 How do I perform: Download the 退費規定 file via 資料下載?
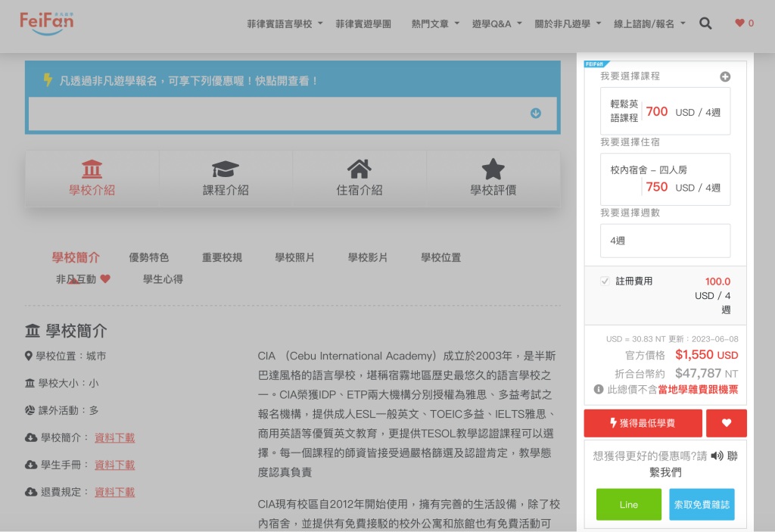click(x=115, y=492)
